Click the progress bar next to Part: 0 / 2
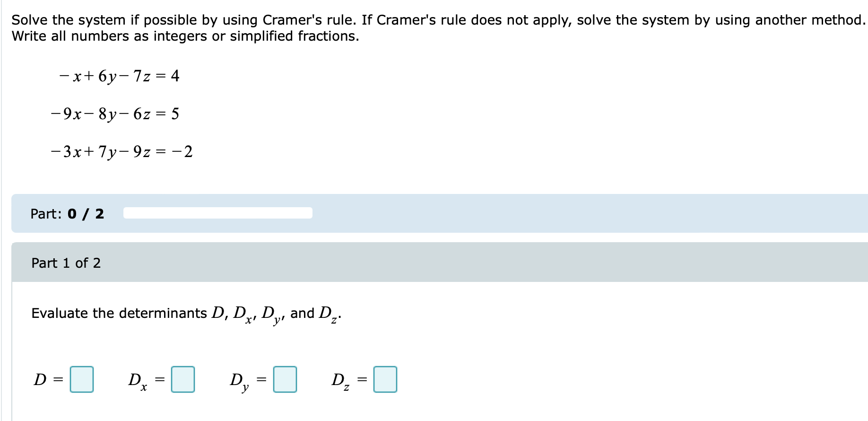This screenshot has height=421, width=868. coord(217,213)
